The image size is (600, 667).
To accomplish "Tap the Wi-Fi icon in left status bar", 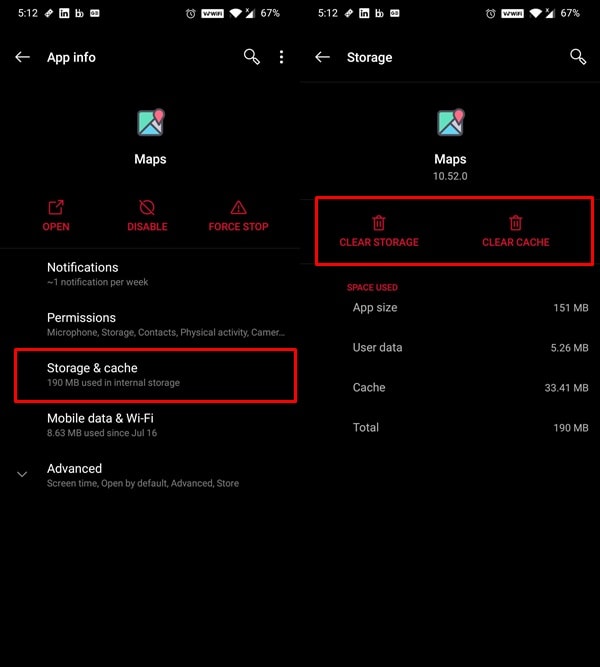I will coord(235,14).
